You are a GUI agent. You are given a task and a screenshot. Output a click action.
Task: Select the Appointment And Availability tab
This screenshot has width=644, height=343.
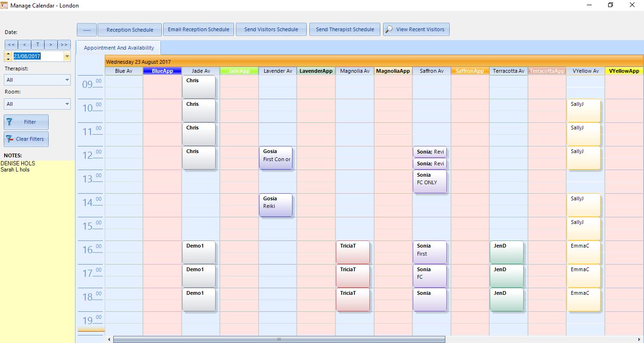(x=119, y=48)
